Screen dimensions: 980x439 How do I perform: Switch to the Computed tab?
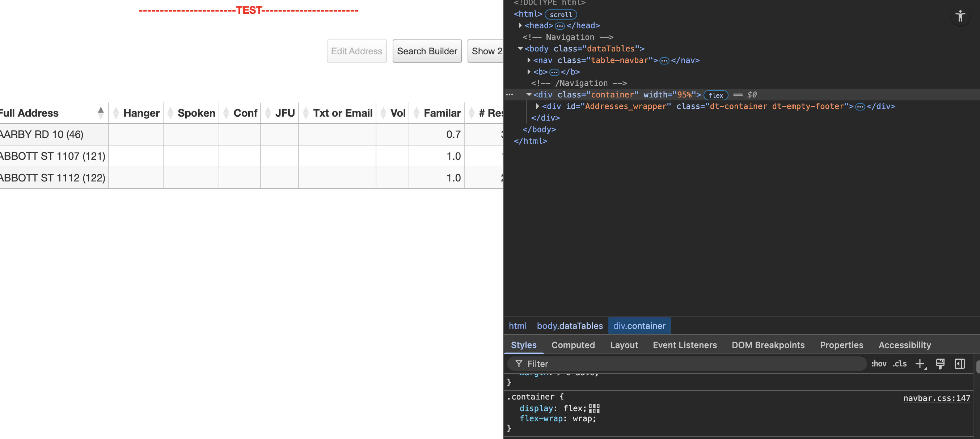573,345
